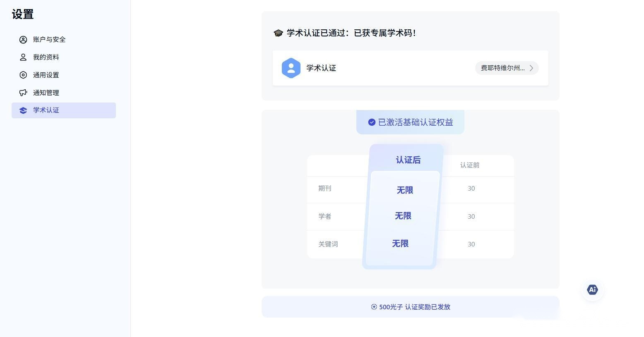
Task: Open the 费耶特维尔州 institution pill
Action: 507,68
